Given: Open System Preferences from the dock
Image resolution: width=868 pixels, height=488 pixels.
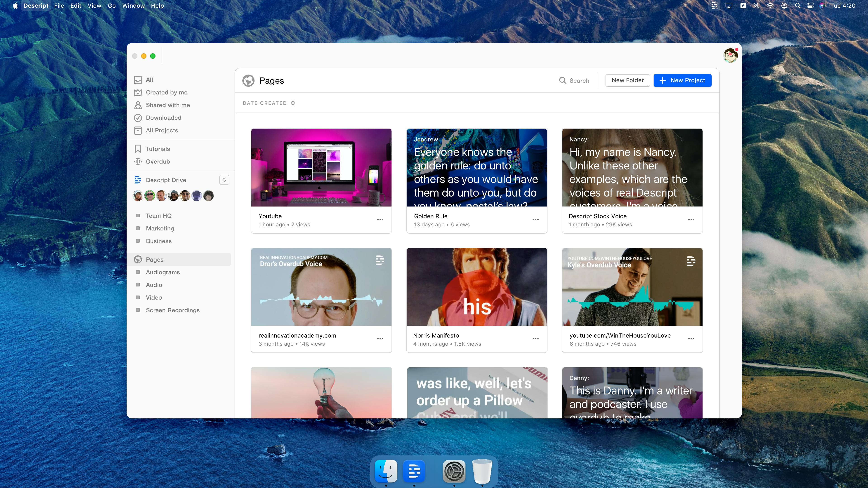Looking at the screenshot, I should point(454,471).
